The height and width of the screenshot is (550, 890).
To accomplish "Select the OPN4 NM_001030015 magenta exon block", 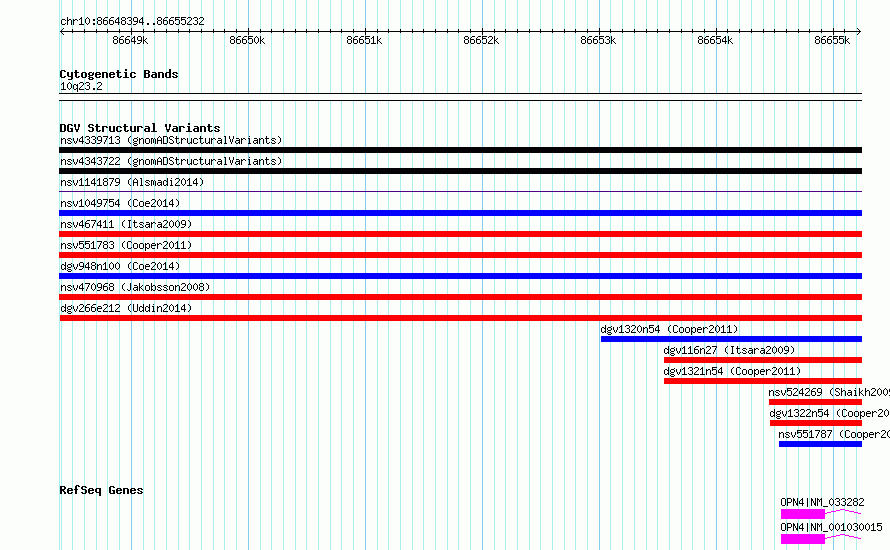I will tap(803, 539).
